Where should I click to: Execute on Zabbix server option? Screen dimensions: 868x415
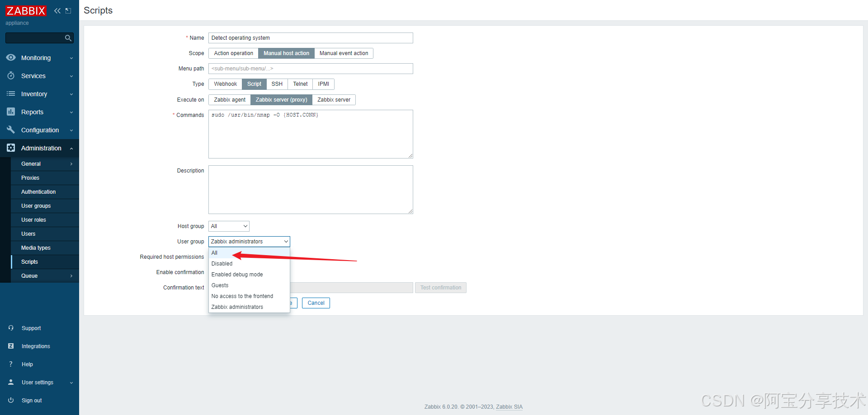coord(334,100)
